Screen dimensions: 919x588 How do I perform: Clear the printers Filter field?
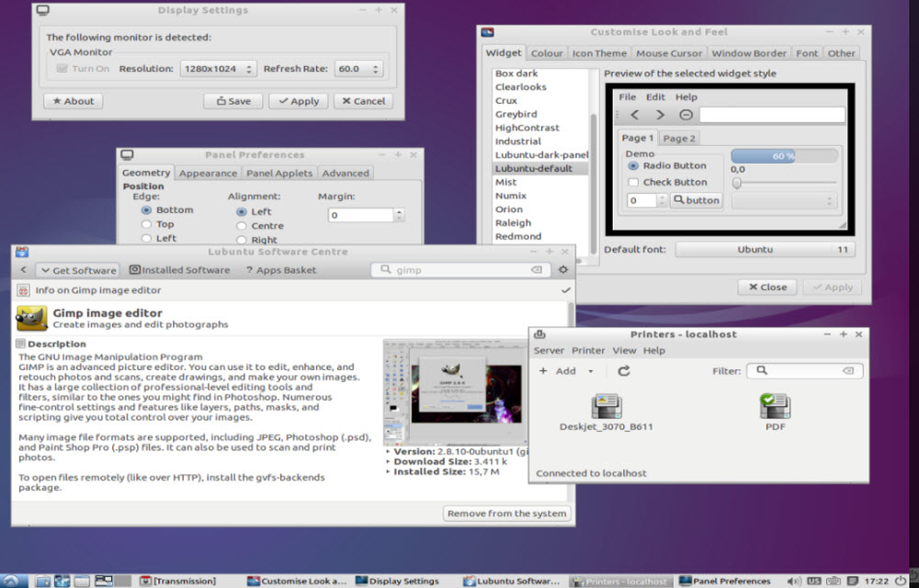pos(848,371)
